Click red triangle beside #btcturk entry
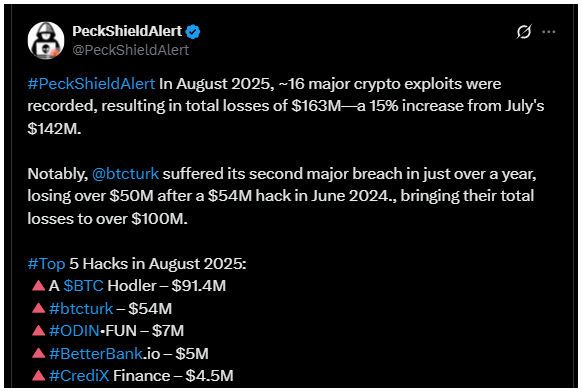The width and height of the screenshot is (582, 392). (x=38, y=308)
